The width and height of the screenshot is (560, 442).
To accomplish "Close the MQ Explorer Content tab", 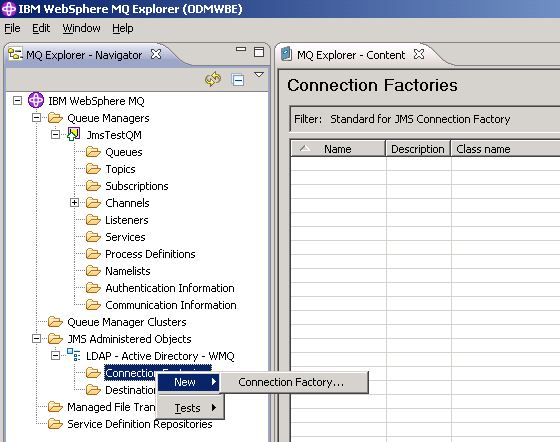I will pos(419,54).
